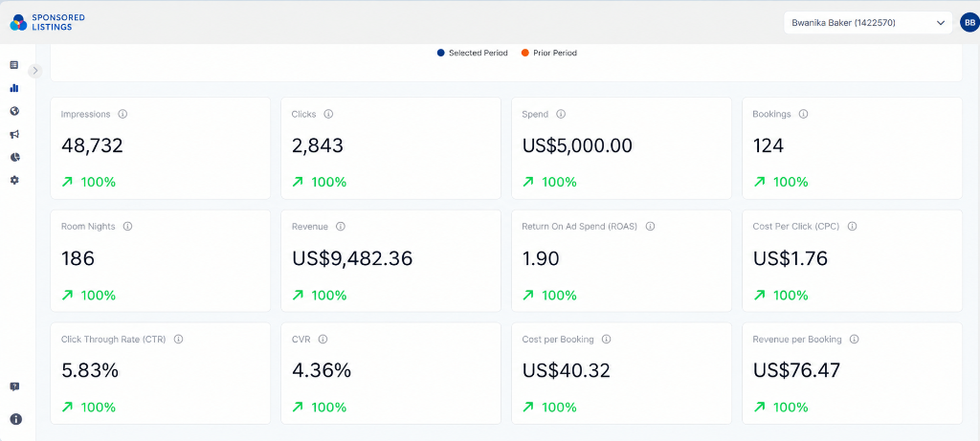Toggle the Selected Period legend item
The image size is (980, 441).
click(473, 54)
